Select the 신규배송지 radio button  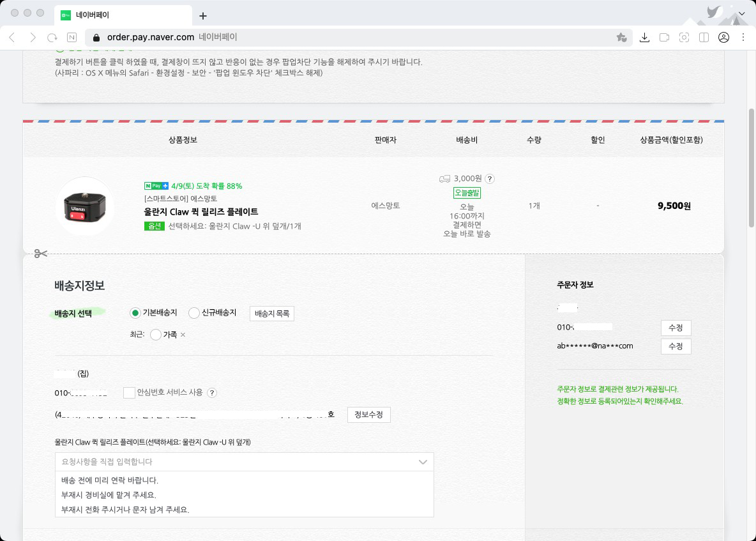pos(194,313)
